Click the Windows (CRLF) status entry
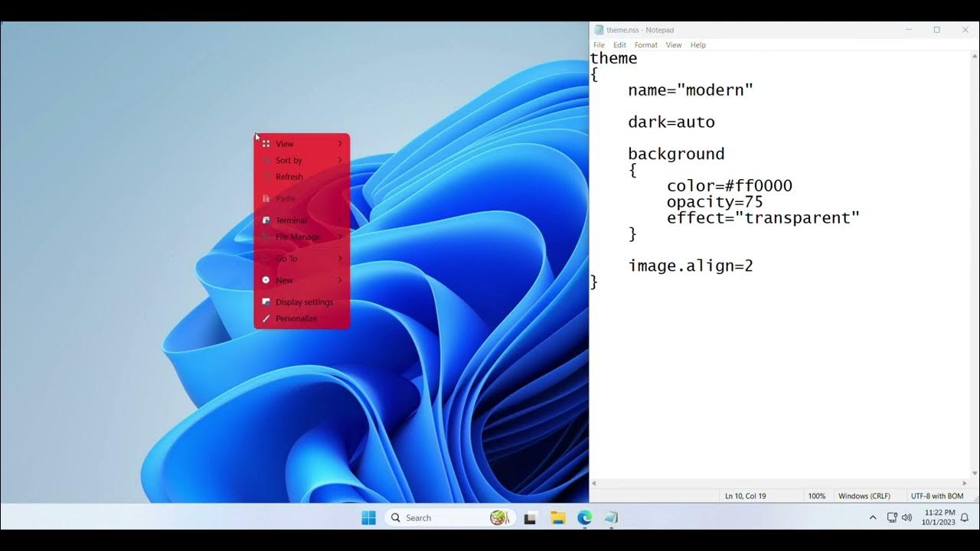Screen dimensions: 980x551 click(864, 496)
